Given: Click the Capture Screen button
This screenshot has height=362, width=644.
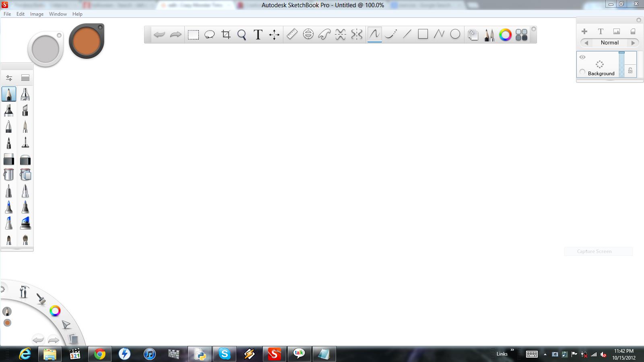Looking at the screenshot, I should (598, 251).
